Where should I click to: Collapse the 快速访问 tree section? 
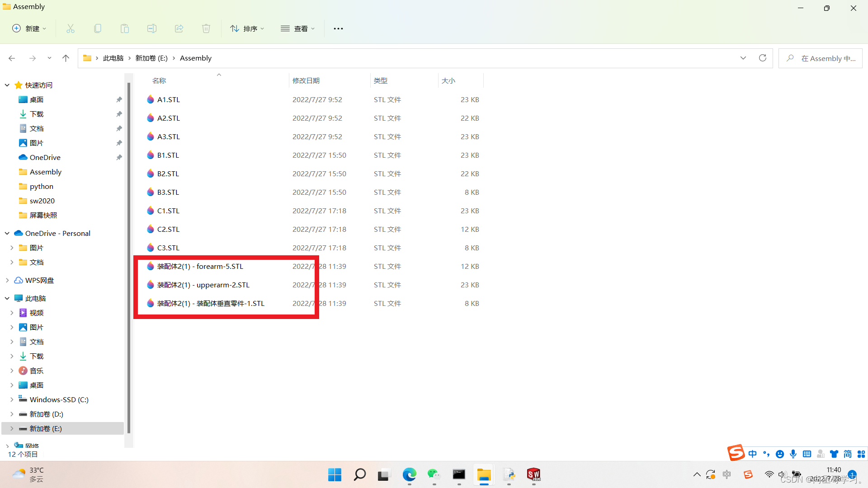coord(7,85)
